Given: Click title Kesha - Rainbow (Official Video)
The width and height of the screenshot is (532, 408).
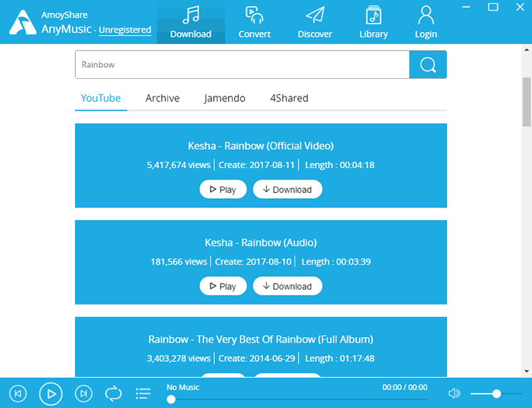Looking at the screenshot, I should pos(260,146).
